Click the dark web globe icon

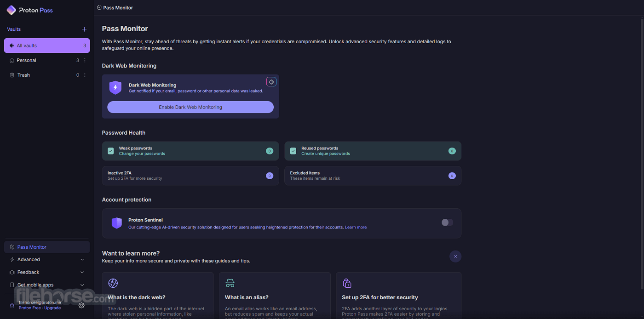[x=113, y=283]
